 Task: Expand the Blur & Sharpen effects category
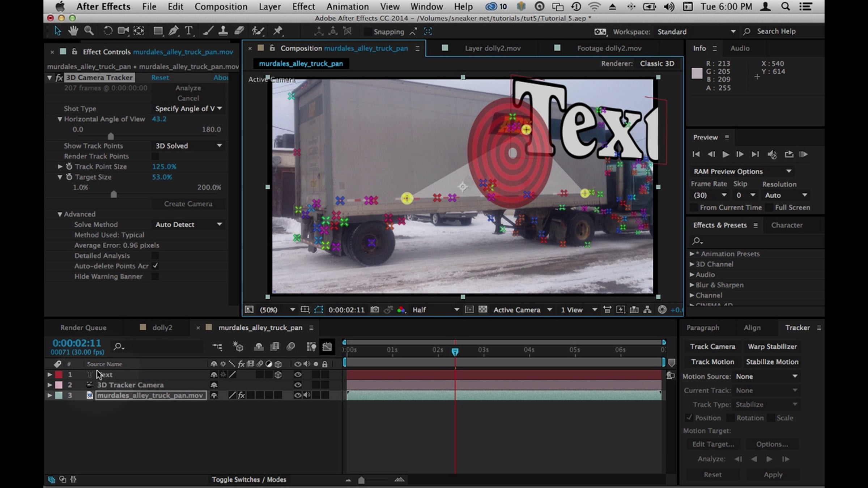[692, 285]
